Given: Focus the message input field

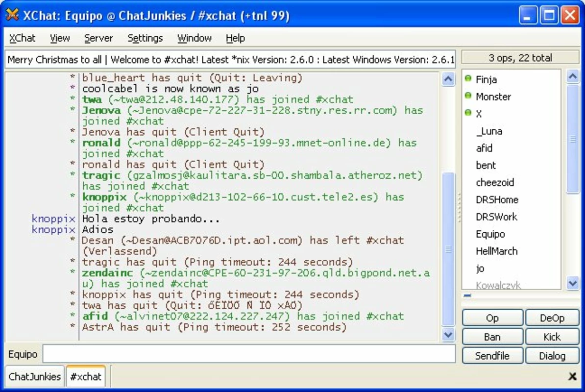Looking at the screenshot, I should tap(249, 354).
